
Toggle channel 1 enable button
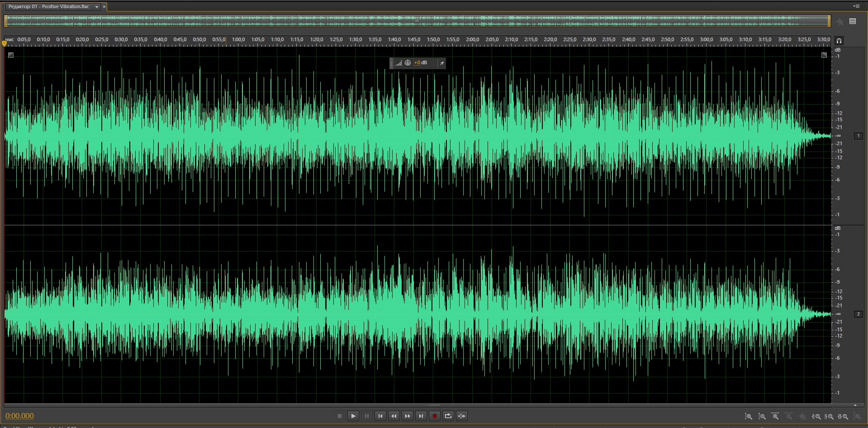(x=858, y=136)
